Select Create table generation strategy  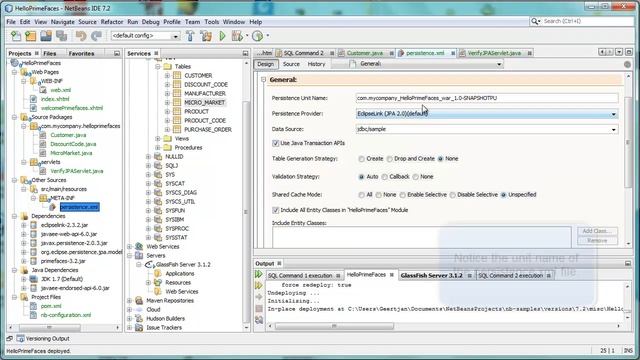coord(361,159)
